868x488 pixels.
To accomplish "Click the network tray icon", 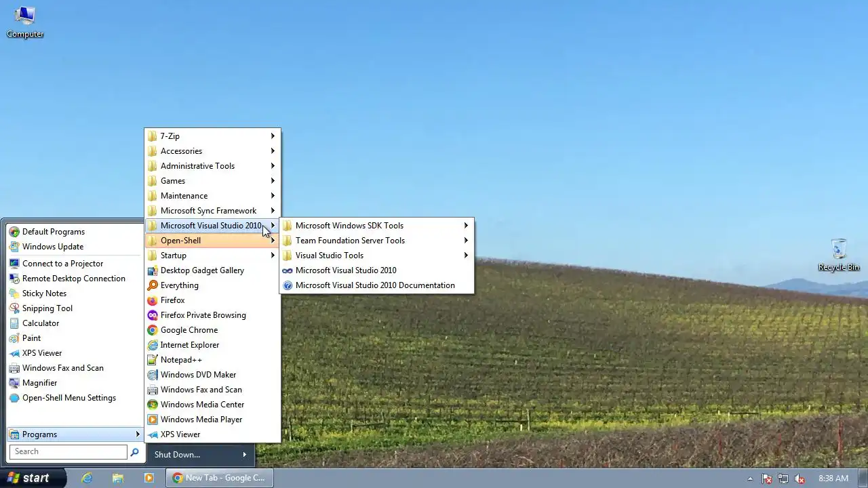I will pyautogui.click(x=783, y=479).
